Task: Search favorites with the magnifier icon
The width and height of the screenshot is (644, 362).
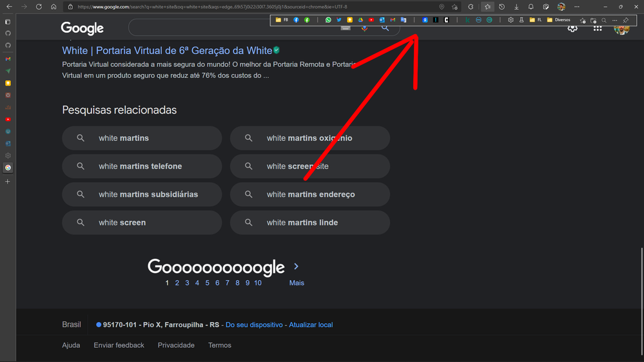Action: 604,20
